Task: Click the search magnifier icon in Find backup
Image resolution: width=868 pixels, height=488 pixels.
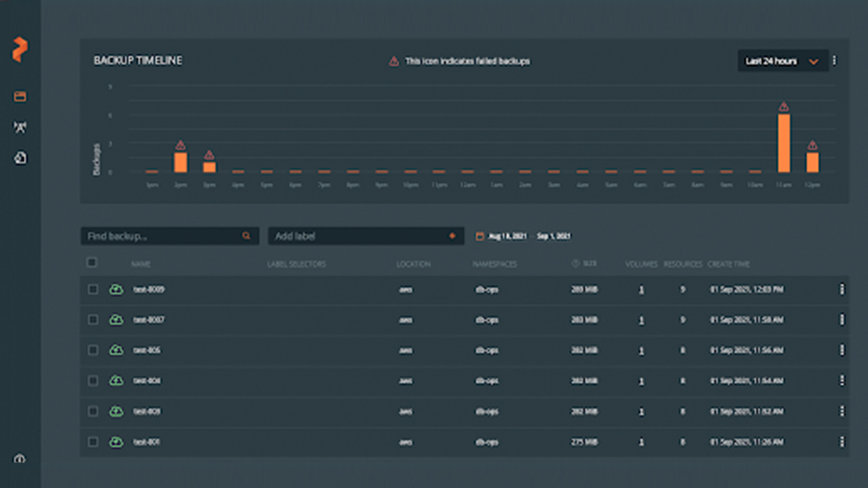Action: [246, 236]
